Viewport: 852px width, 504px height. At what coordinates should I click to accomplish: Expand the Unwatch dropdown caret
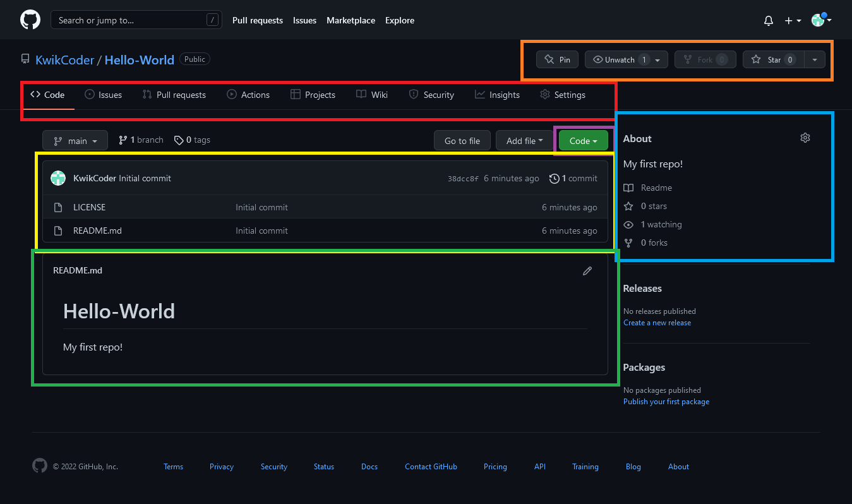[x=658, y=59]
